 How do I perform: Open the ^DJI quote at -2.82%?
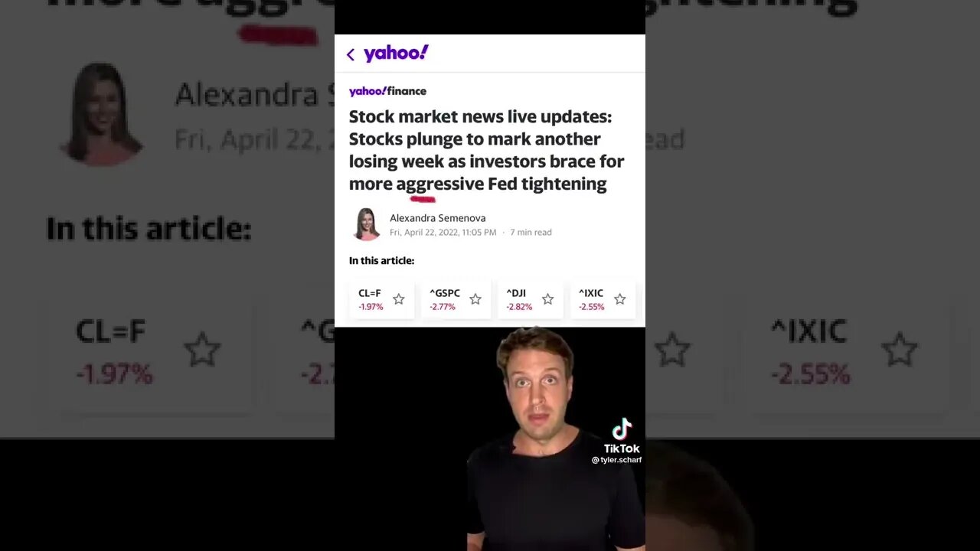[530, 299]
